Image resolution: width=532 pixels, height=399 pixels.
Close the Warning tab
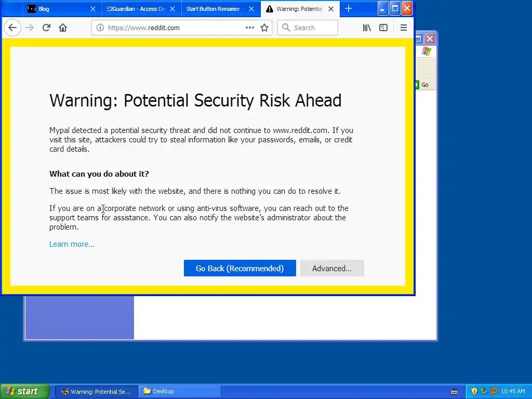pyautogui.click(x=331, y=9)
